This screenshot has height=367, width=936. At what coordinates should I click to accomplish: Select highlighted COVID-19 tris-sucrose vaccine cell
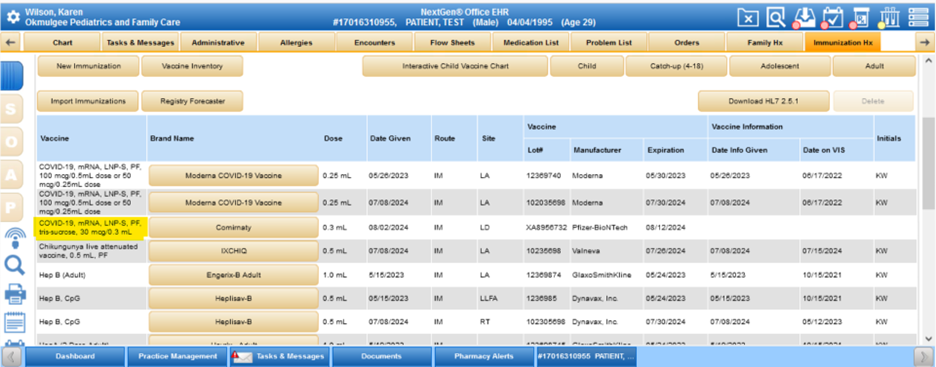point(91,227)
